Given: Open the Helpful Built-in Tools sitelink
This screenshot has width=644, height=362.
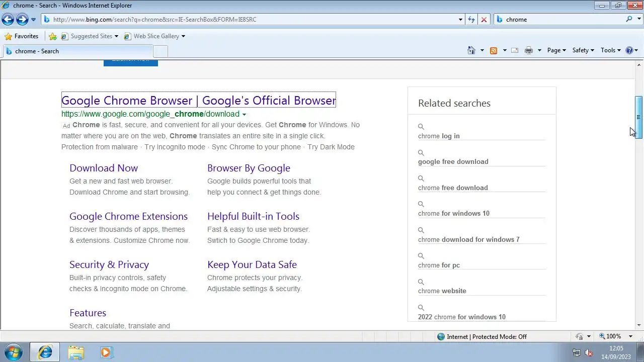Looking at the screenshot, I should [253, 216].
